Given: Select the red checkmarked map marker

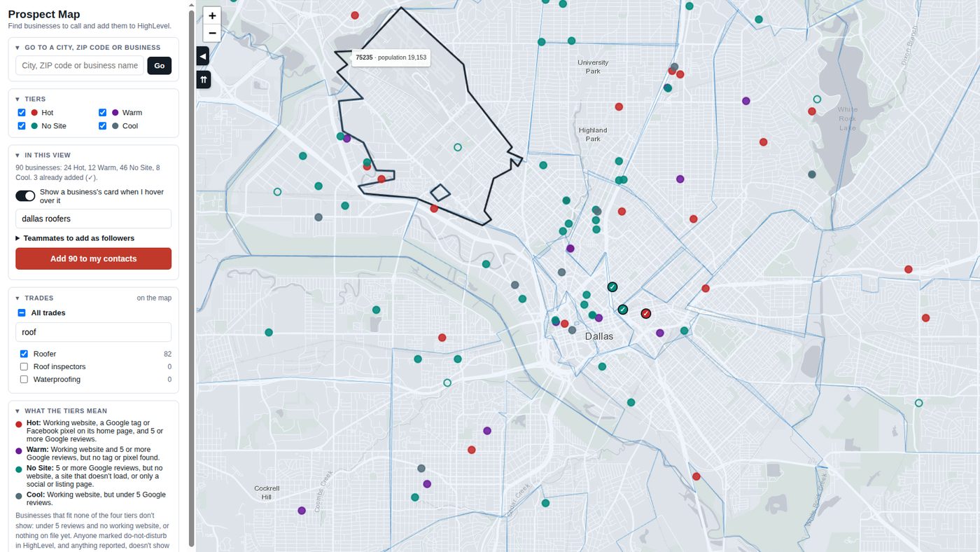Looking at the screenshot, I should [646, 313].
